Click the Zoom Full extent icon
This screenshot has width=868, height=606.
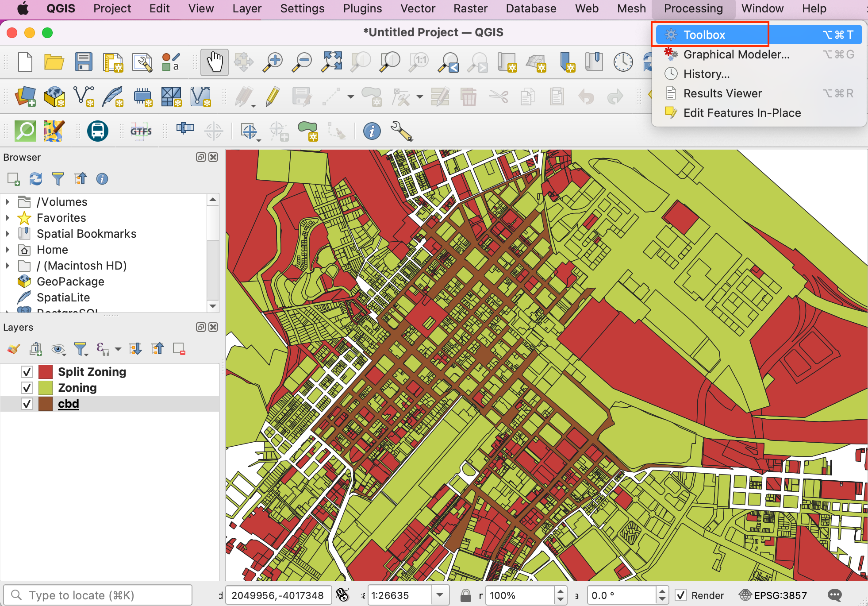tap(332, 62)
